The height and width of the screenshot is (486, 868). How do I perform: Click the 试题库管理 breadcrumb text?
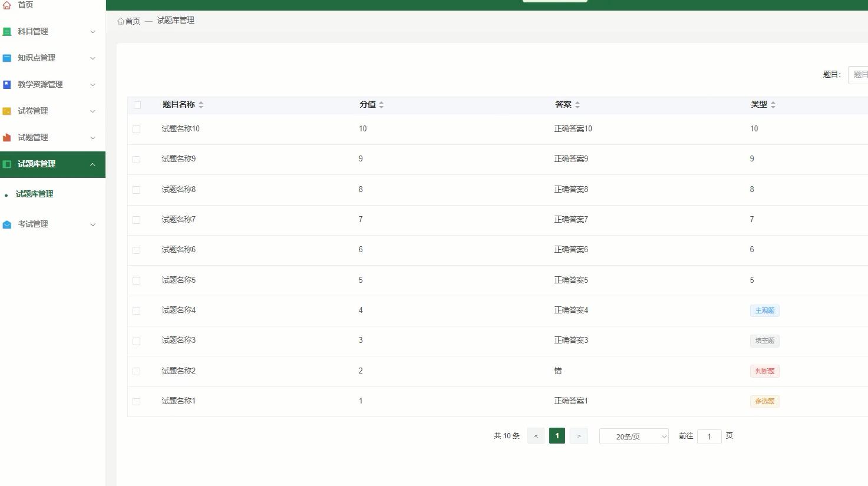(176, 21)
